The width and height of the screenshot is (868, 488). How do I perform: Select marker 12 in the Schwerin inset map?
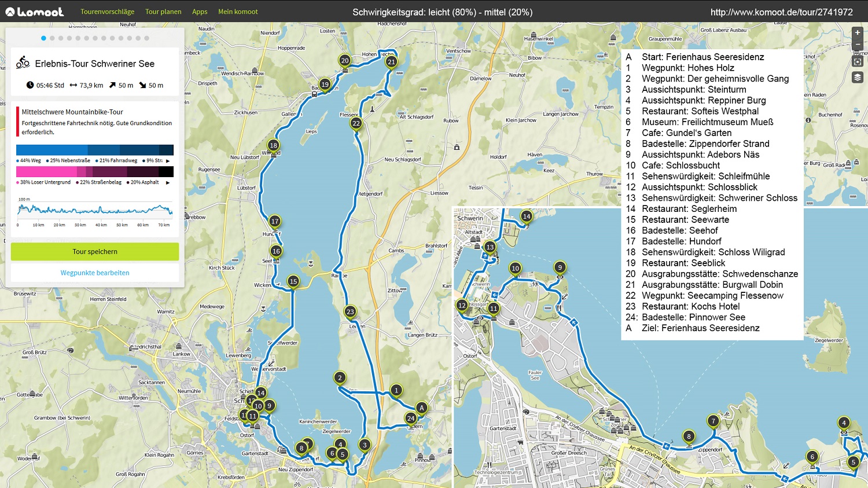pyautogui.click(x=462, y=305)
